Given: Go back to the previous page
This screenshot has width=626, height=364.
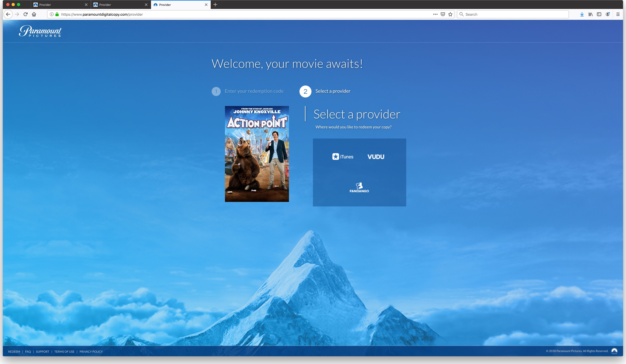Looking at the screenshot, I should click(8, 14).
